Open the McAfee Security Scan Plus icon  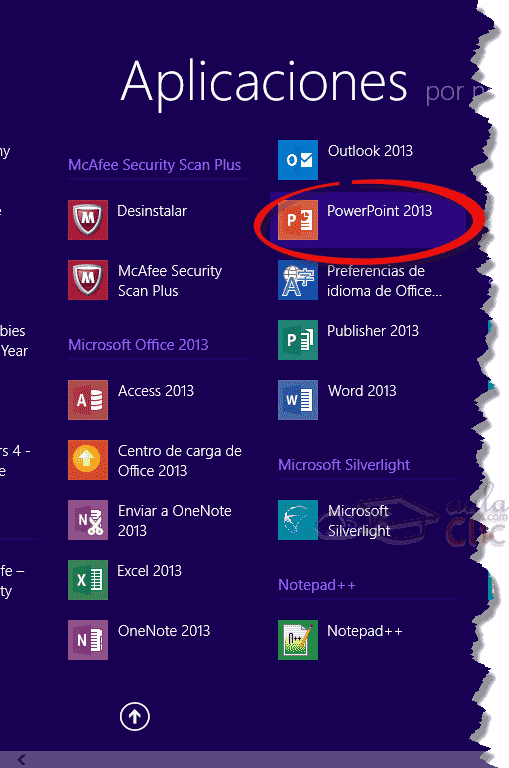pos(88,280)
